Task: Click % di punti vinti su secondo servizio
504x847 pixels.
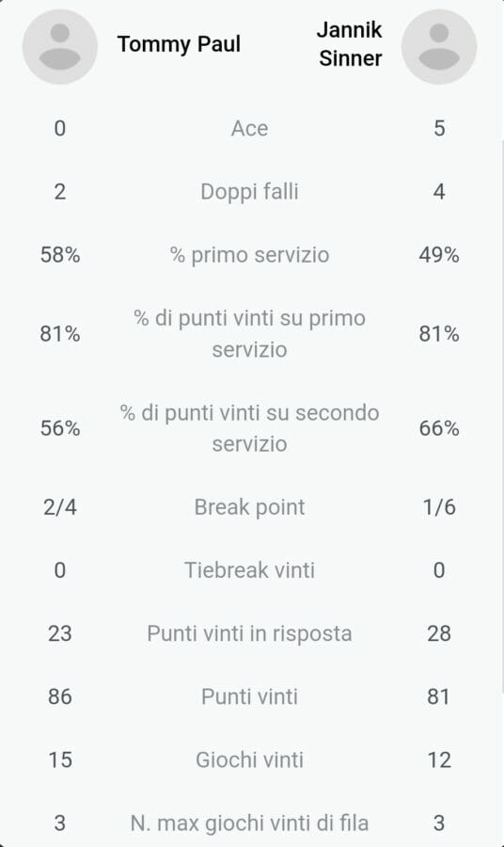Action: 249,428
